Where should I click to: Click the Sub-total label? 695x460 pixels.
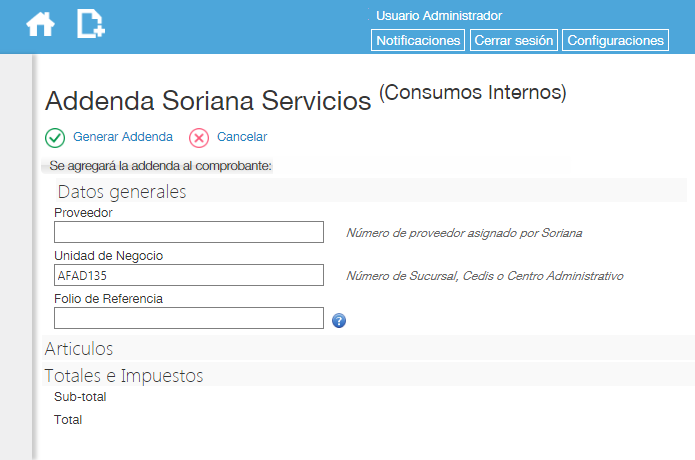click(x=80, y=397)
